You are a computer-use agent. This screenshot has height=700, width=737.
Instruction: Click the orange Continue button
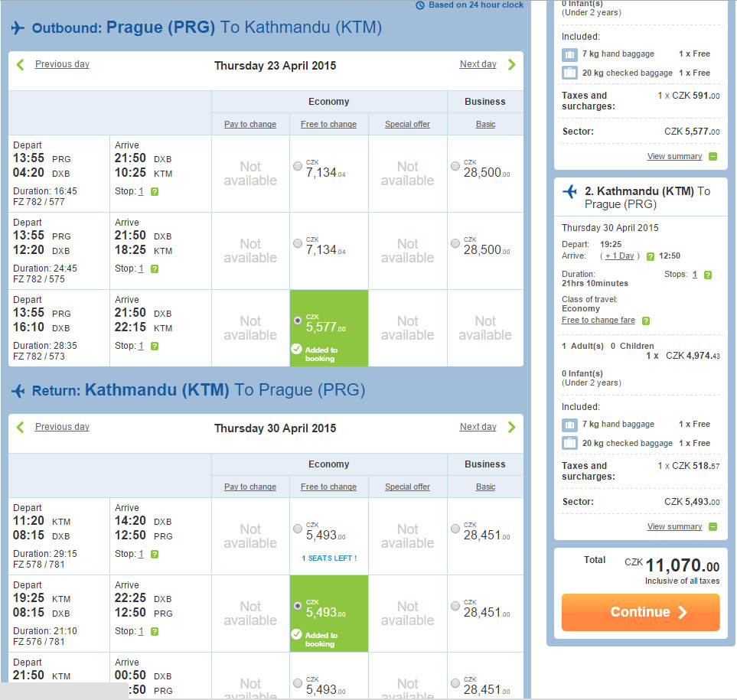(x=641, y=612)
